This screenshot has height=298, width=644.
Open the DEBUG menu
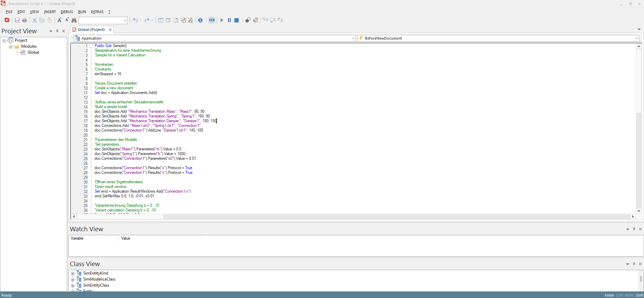67,12
